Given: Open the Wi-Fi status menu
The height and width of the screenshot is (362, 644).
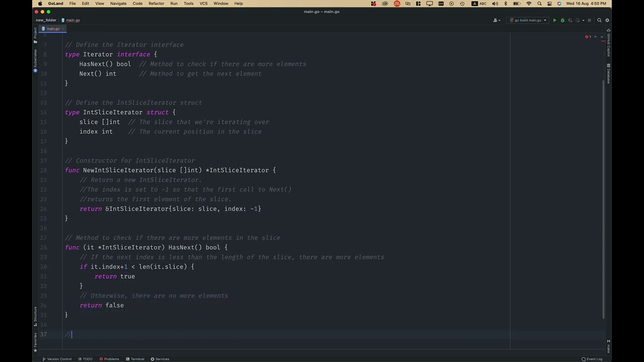Looking at the screenshot, I should click(x=529, y=4).
